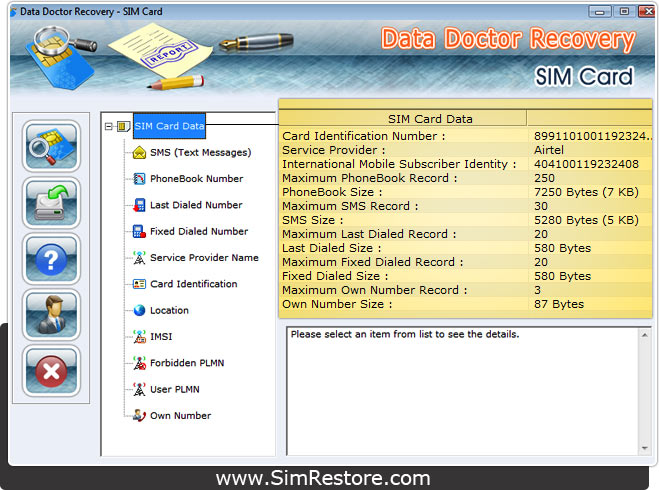Open Fixed Dialed Number item
Viewport: 659px width, 490px height.
click(196, 231)
